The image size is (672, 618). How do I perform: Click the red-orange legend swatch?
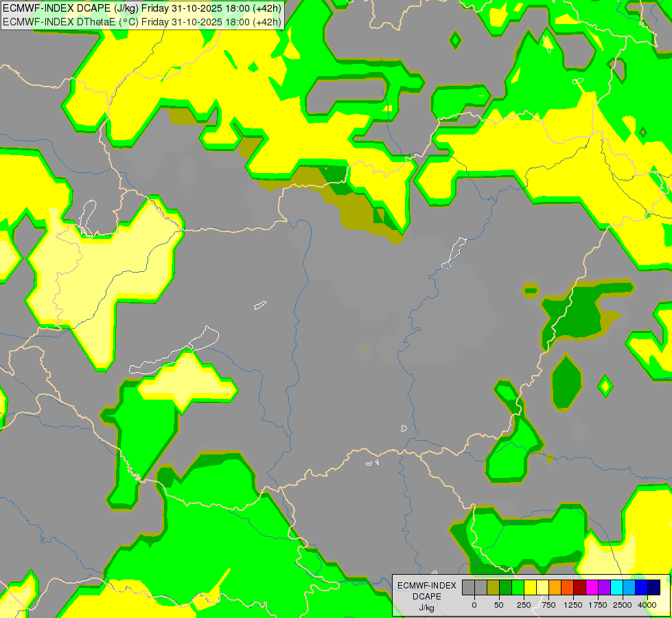tap(568, 587)
